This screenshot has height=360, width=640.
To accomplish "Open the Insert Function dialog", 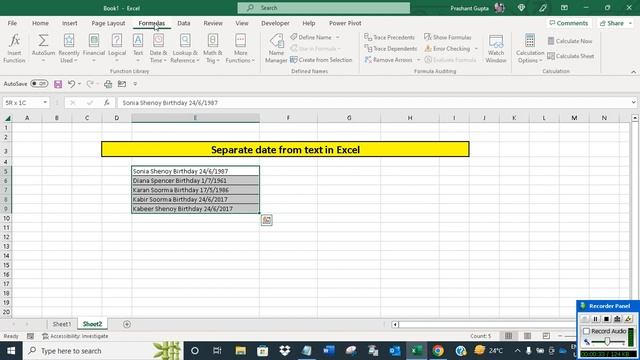I will (14, 48).
